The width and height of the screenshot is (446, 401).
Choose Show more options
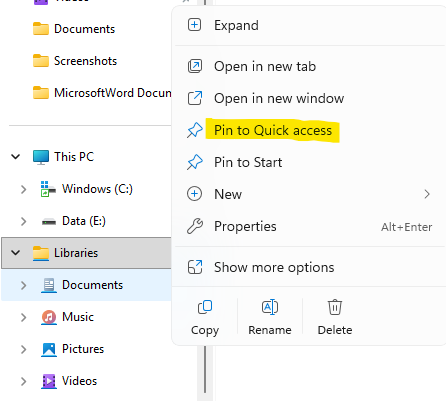[309, 267]
